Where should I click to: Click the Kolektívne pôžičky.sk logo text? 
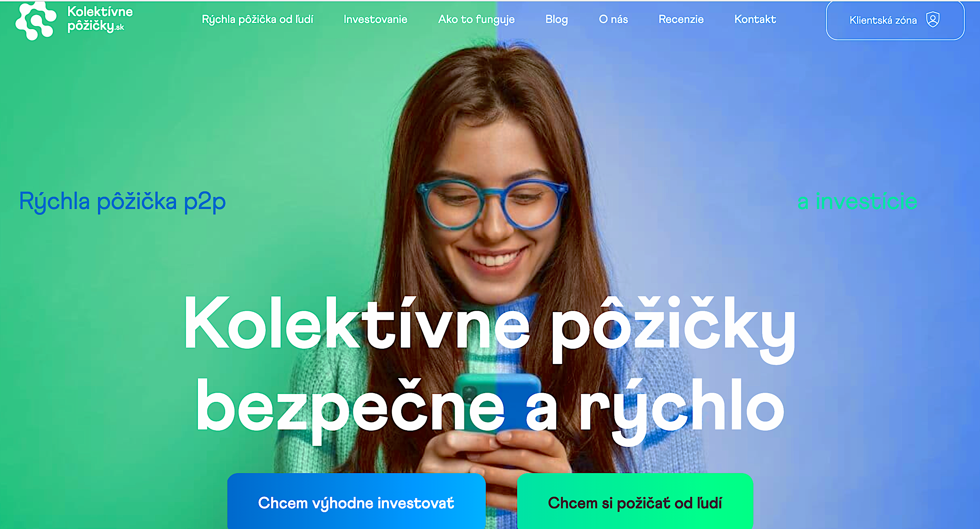(x=100, y=19)
